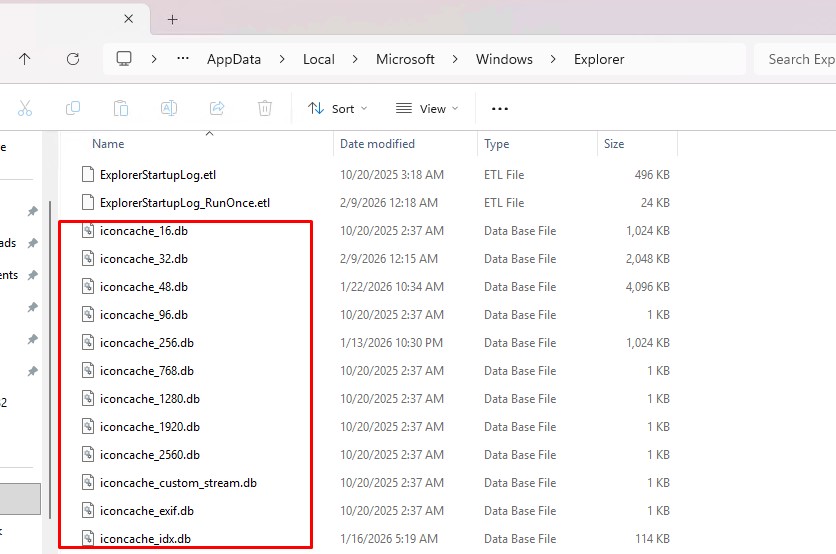
Task: Select iconcache_32.db file name
Action: [x=144, y=259]
